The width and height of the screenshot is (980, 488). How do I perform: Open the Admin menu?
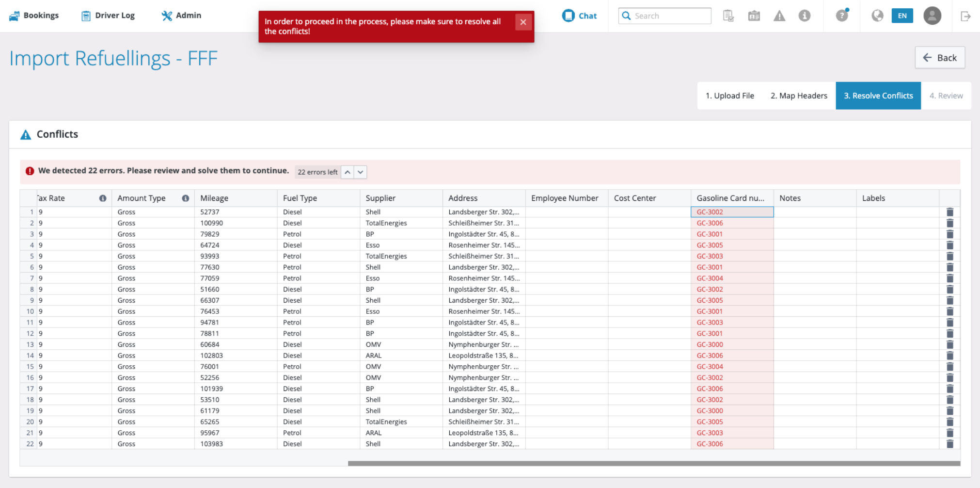click(181, 16)
